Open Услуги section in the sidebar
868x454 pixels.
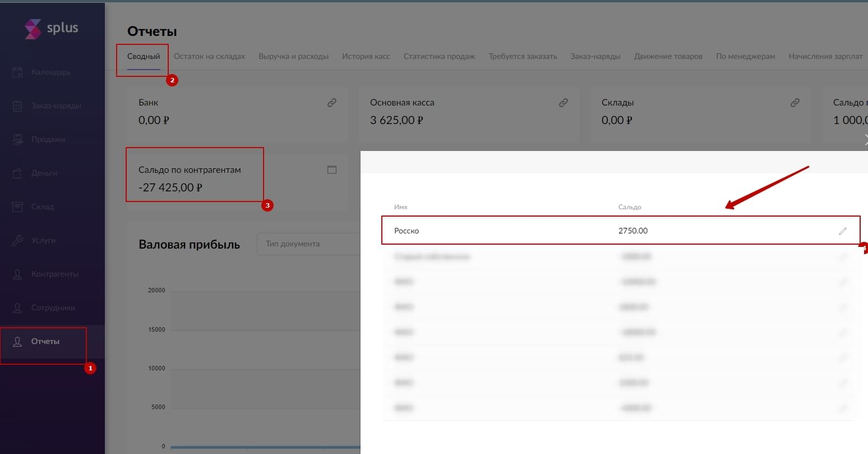(x=43, y=240)
